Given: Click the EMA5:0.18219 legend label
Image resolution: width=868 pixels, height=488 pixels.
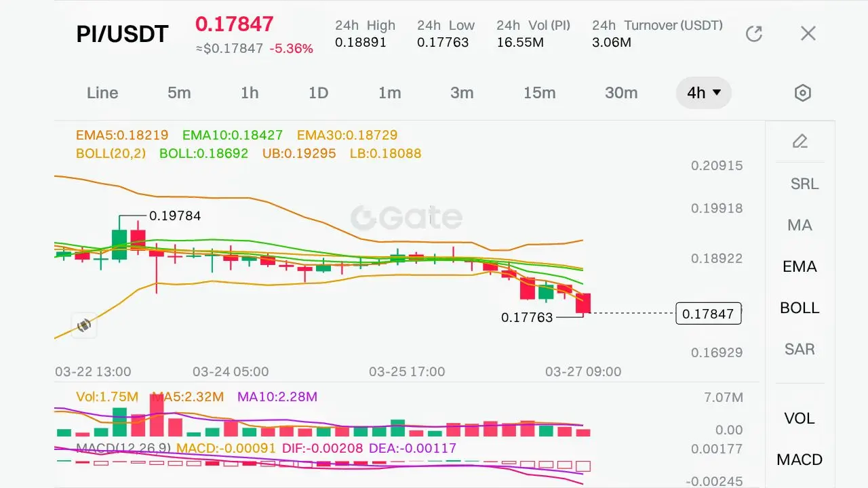Looking at the screenshot, I should coord(122,135).
